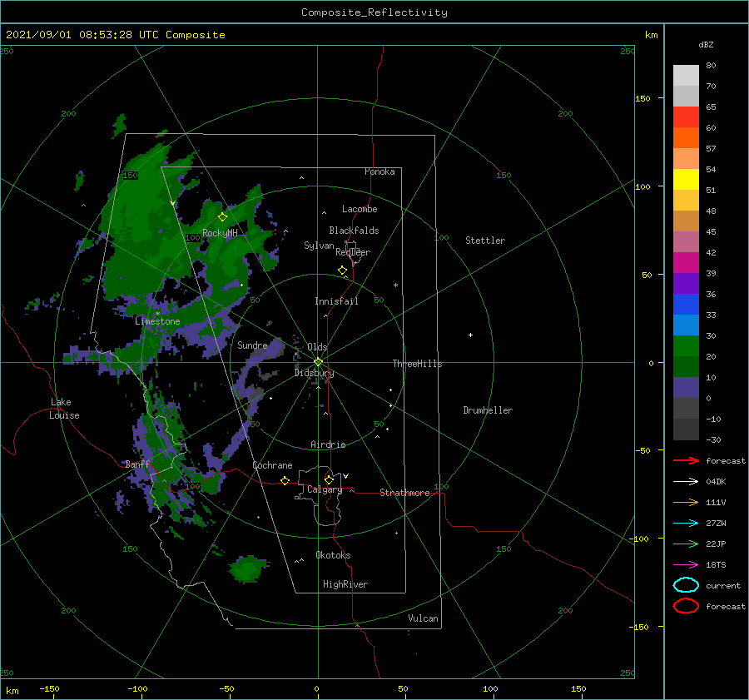Click the Lake Louise label
749x700 pixels.
point(64,409)
